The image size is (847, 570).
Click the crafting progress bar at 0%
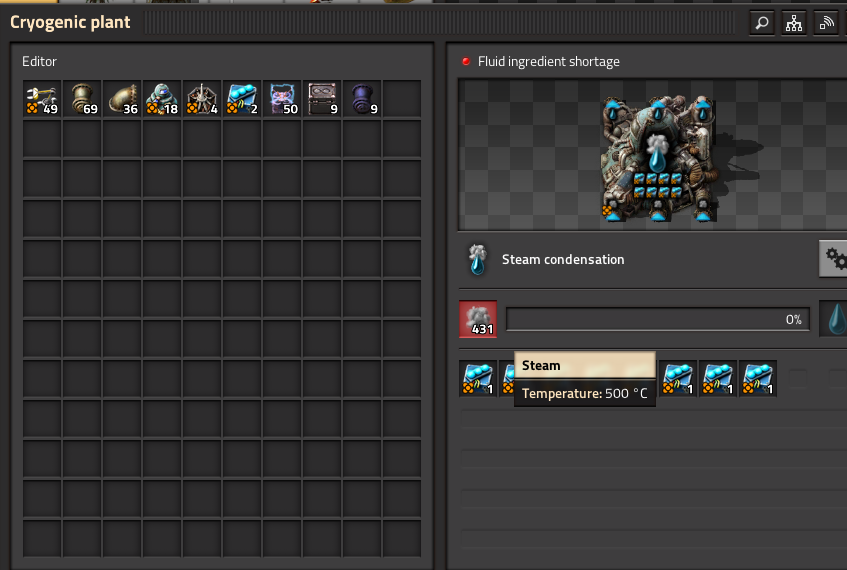[657, 319]
